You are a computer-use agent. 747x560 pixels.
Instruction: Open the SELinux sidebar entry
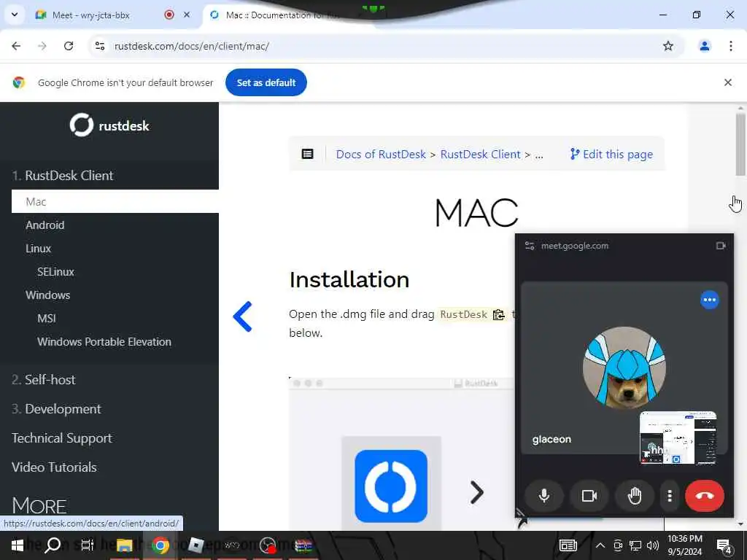(x=55, y=272)
